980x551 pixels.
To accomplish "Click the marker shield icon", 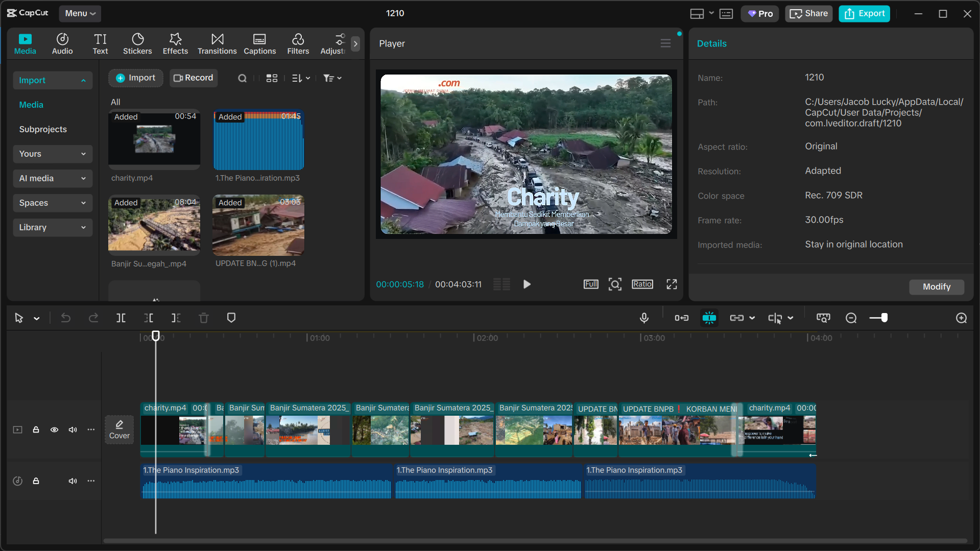I will coord(231,318).
